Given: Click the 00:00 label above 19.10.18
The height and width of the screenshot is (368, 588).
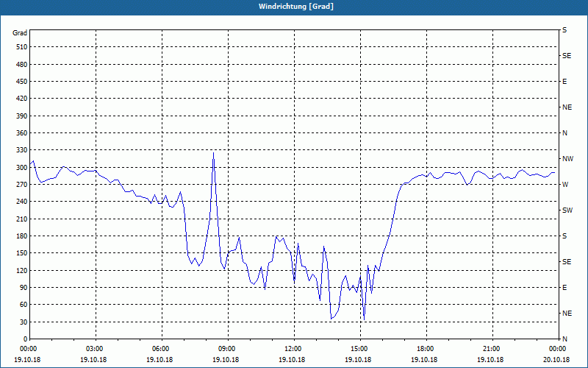Looking at the screenshot, I should point(29,348).
